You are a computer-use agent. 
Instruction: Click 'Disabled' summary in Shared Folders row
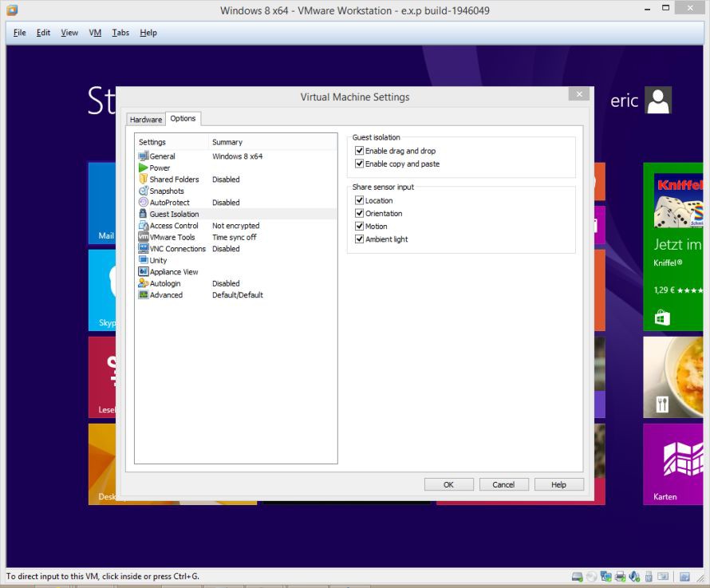(226, 180)
